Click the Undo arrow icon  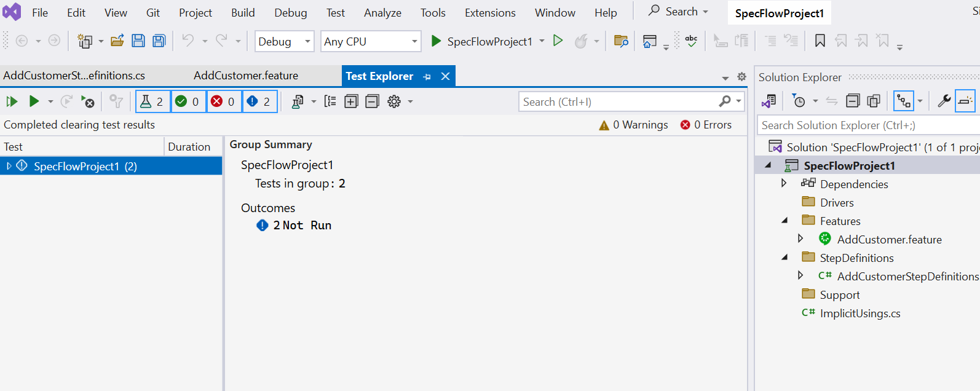click(x=188, y=41)
